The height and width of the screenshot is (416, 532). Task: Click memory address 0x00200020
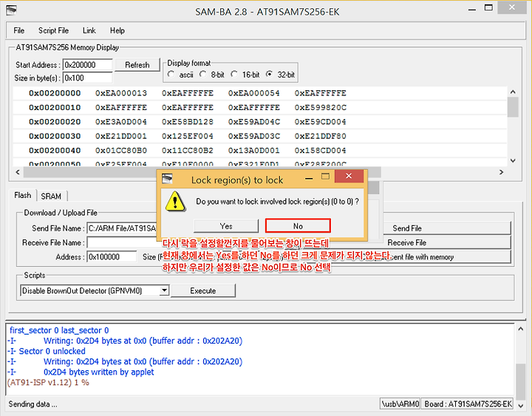coord(55,122)
